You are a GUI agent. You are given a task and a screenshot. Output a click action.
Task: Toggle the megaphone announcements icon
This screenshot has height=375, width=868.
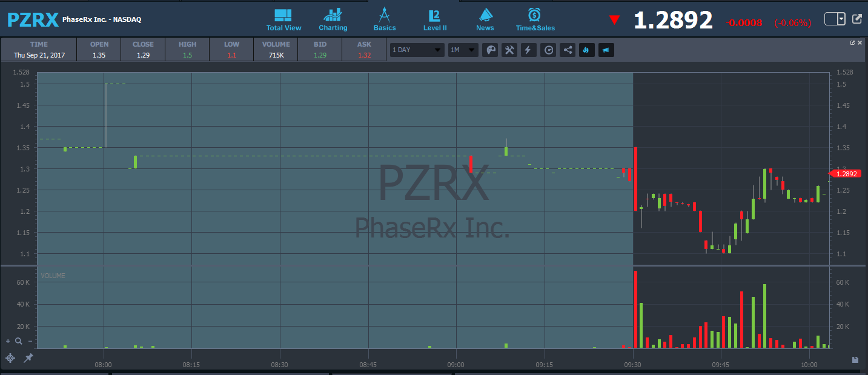tap(606, 50)
